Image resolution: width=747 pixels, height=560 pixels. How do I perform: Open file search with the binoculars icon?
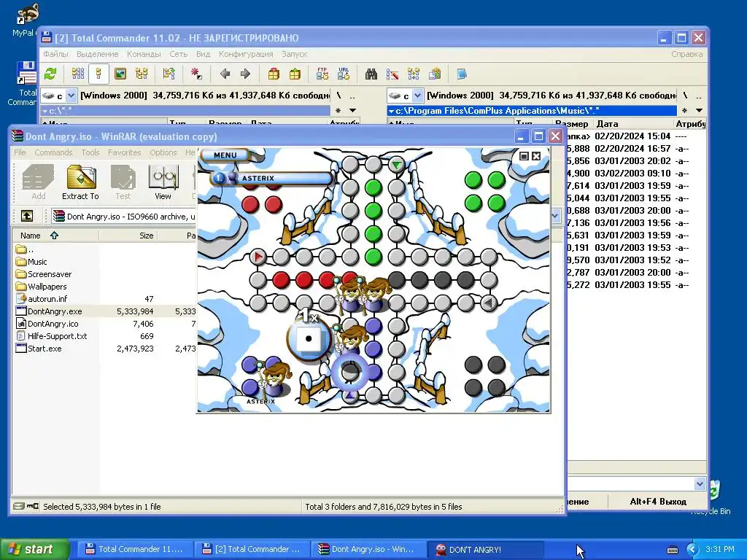[371, 74]
